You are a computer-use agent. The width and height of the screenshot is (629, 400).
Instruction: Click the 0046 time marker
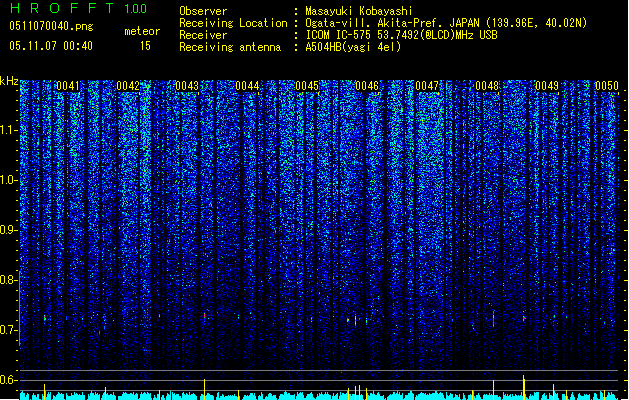pyautogui.click(x=367, y=86)
